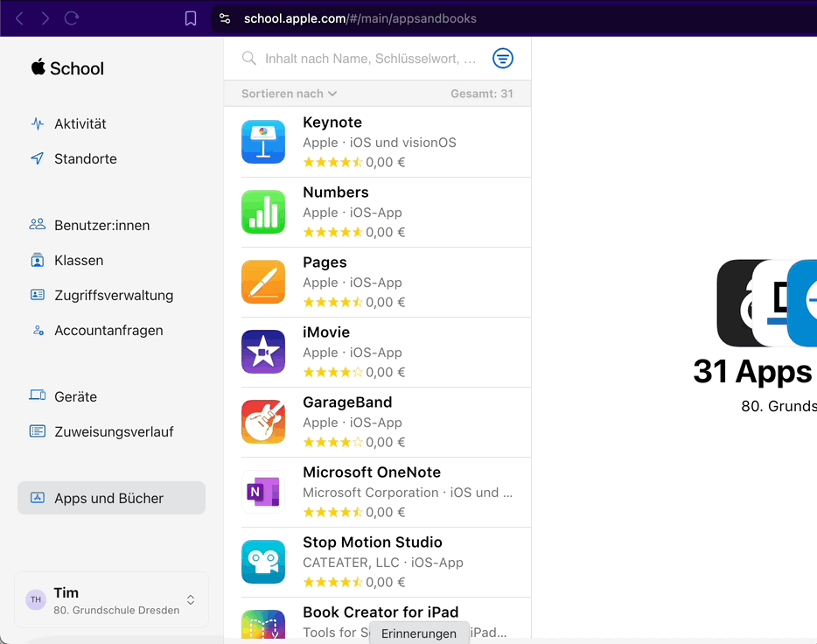Click the Zuweisungsverlauf list icon

[x=38, y=430]
